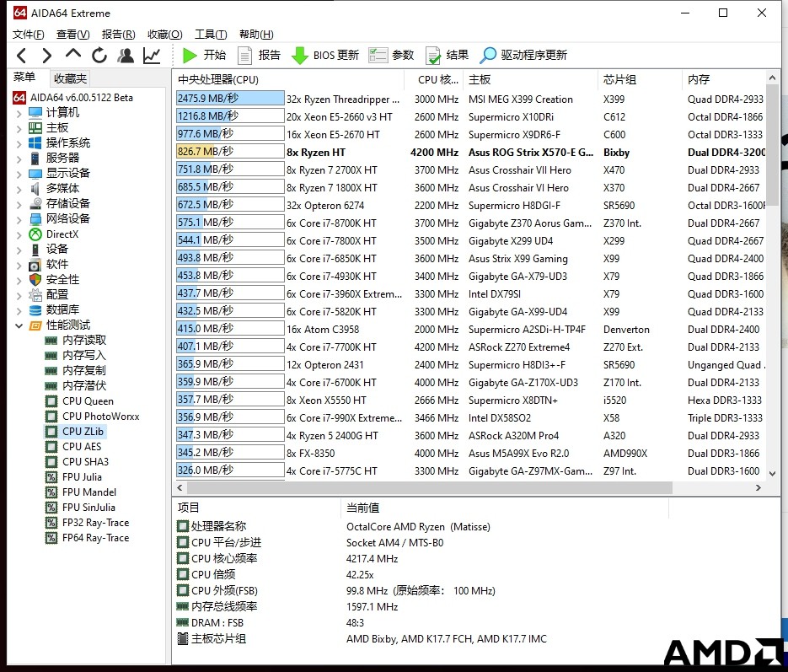The width and height of the screenshot is (788, 672).
Task: Sort by 主板 column header
Action: 531,79
